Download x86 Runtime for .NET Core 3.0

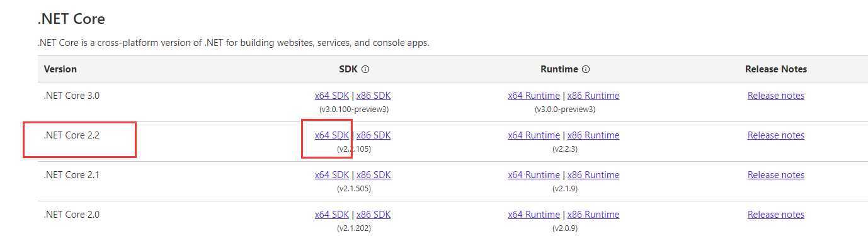[x=593, y=96]
